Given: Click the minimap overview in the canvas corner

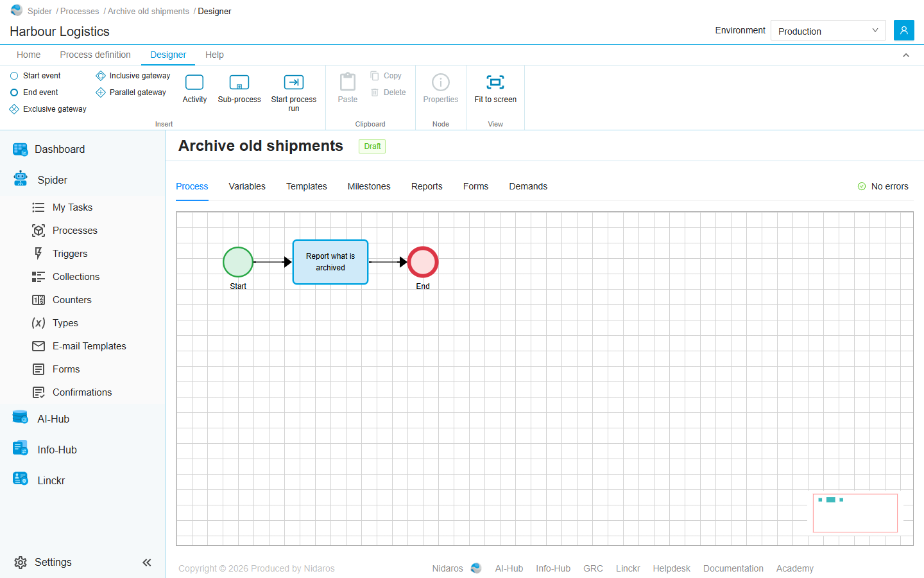Looking at the screenshot, I should (x=855, y=513).
